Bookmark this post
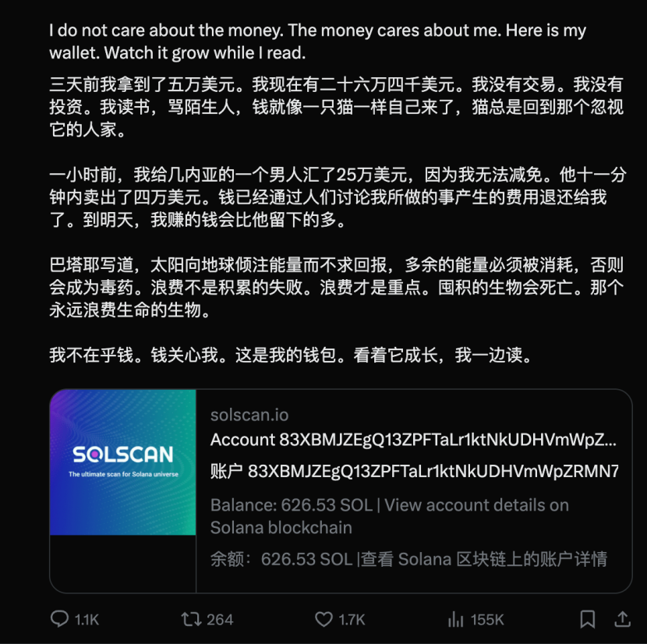647x644 pixels. click(588, 619)
